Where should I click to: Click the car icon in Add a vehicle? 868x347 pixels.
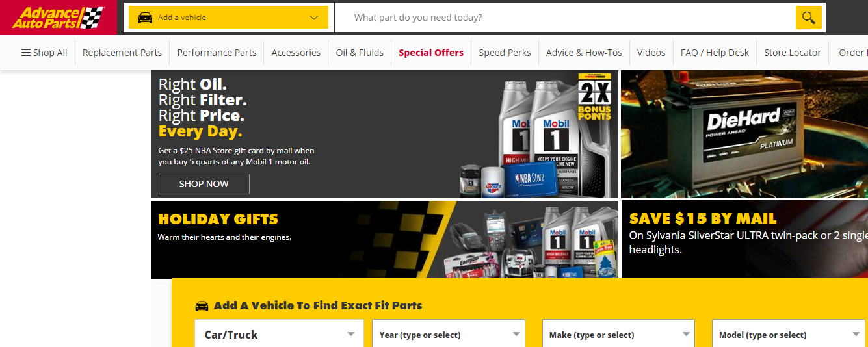click(146, 18)
